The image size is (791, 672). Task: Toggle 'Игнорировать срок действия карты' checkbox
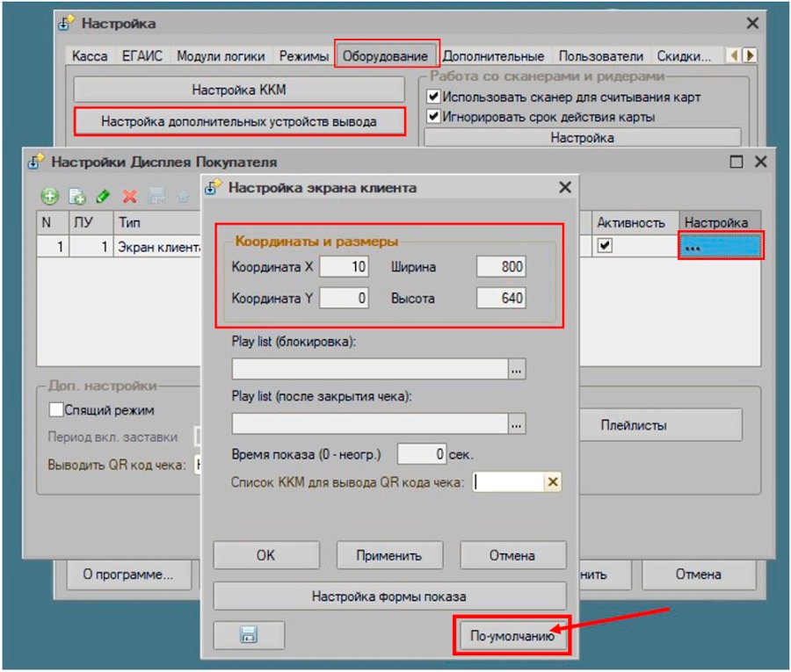click(x=433, y=116)
